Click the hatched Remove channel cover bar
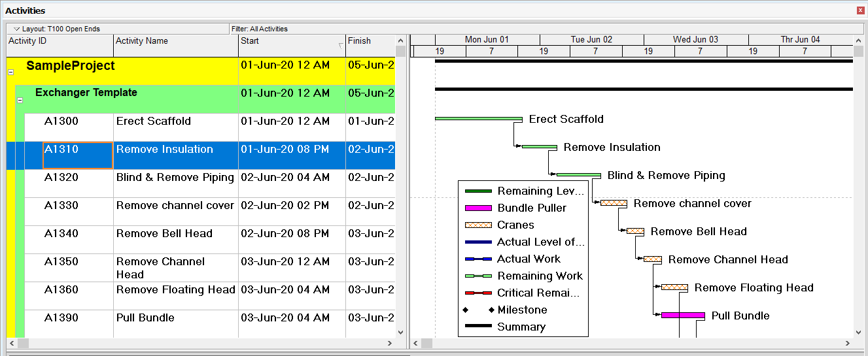 [614, 204]
